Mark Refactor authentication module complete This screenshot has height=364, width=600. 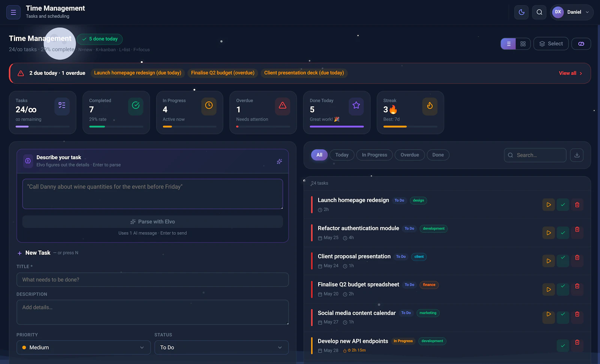click(x=563, y=233)
